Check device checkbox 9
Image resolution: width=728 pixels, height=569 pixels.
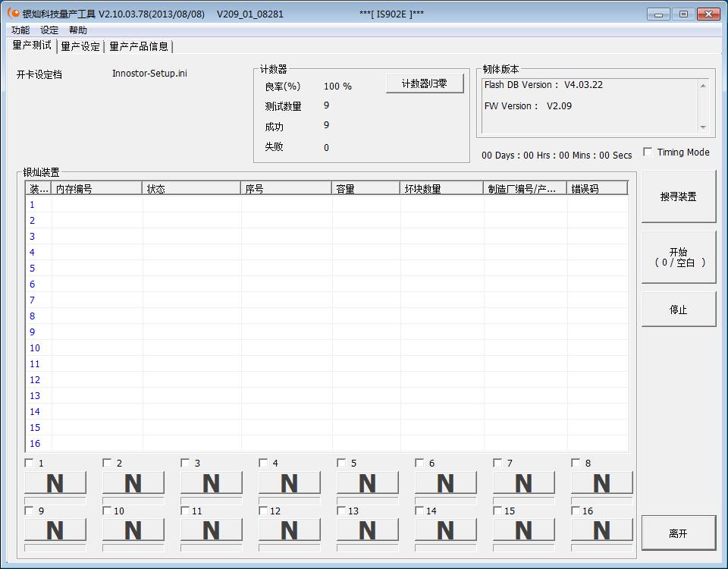(29, 511)
